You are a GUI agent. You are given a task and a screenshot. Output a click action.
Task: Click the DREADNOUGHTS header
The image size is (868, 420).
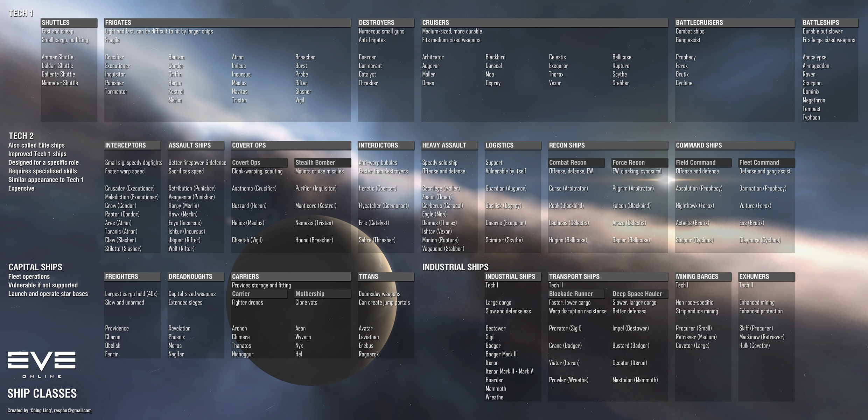(x=190, y=276)
